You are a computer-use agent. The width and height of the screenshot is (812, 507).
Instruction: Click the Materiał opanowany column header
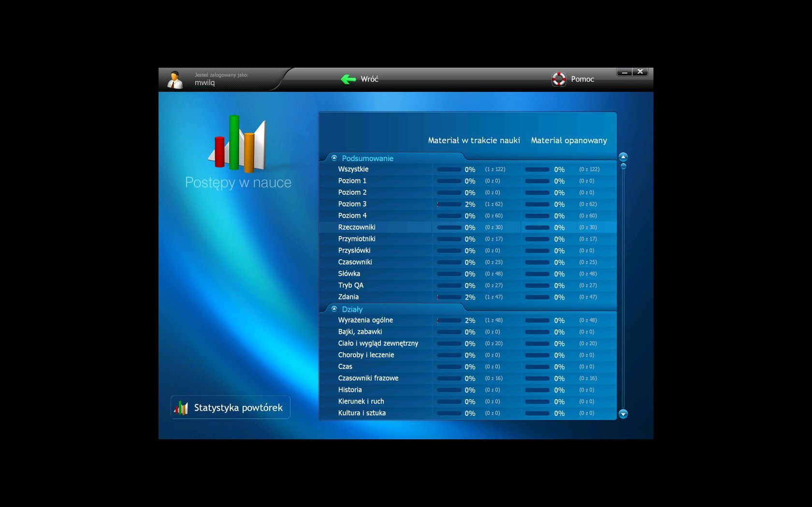[x=569, y=140]
